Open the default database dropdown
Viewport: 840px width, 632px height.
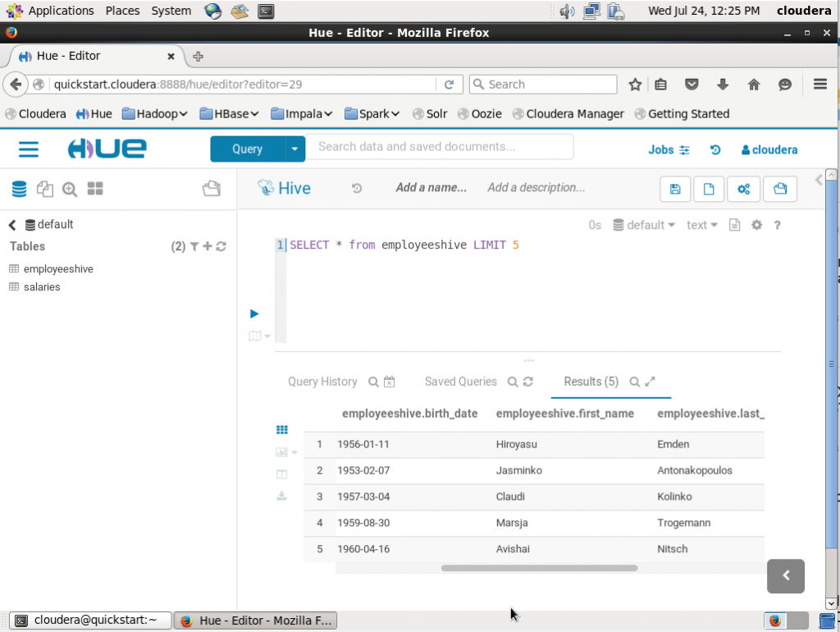pos(644,224)
